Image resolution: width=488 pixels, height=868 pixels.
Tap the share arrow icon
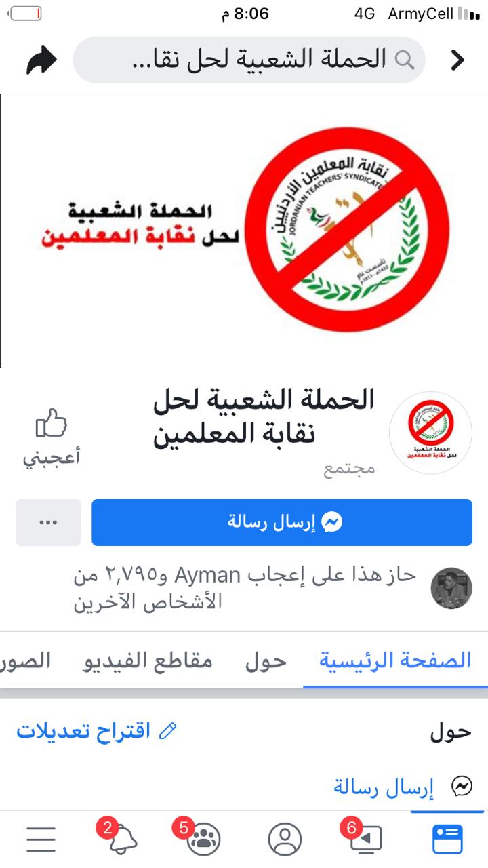(x=42, y=60)
